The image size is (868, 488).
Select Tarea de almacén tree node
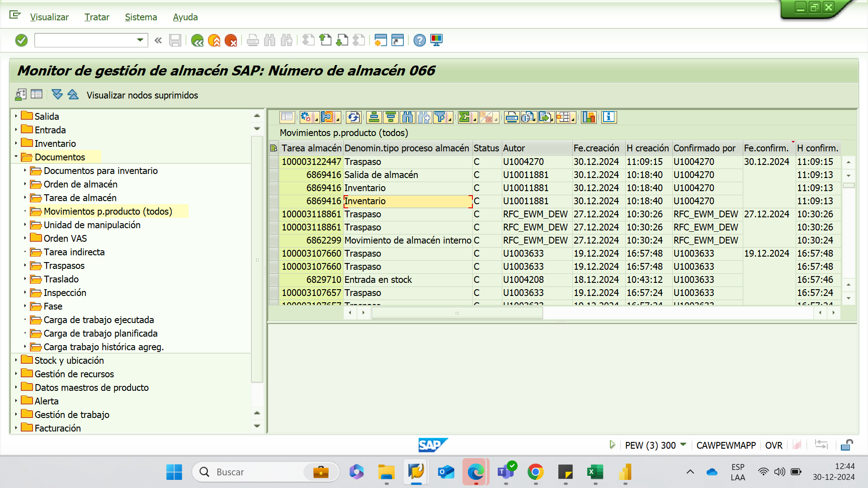(x=80, y=198)
